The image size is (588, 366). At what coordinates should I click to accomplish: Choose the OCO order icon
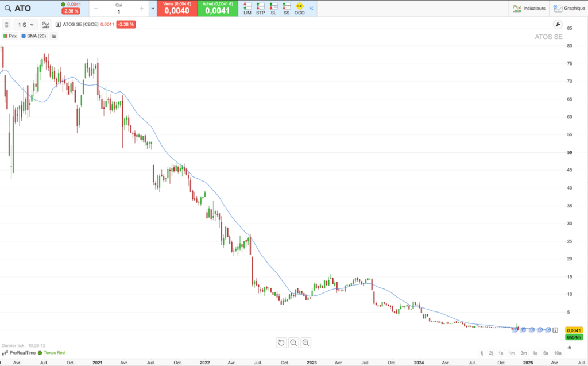299,8
